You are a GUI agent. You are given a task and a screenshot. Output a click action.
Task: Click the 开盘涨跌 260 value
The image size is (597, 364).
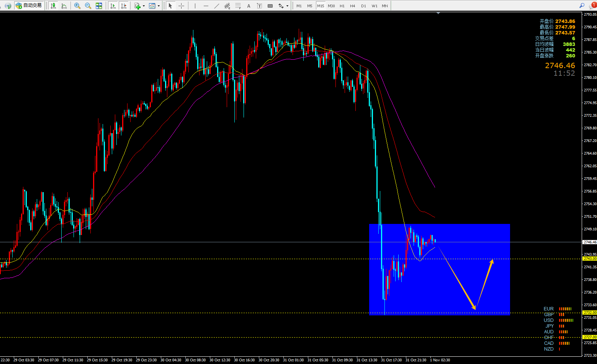pos(570,56)
